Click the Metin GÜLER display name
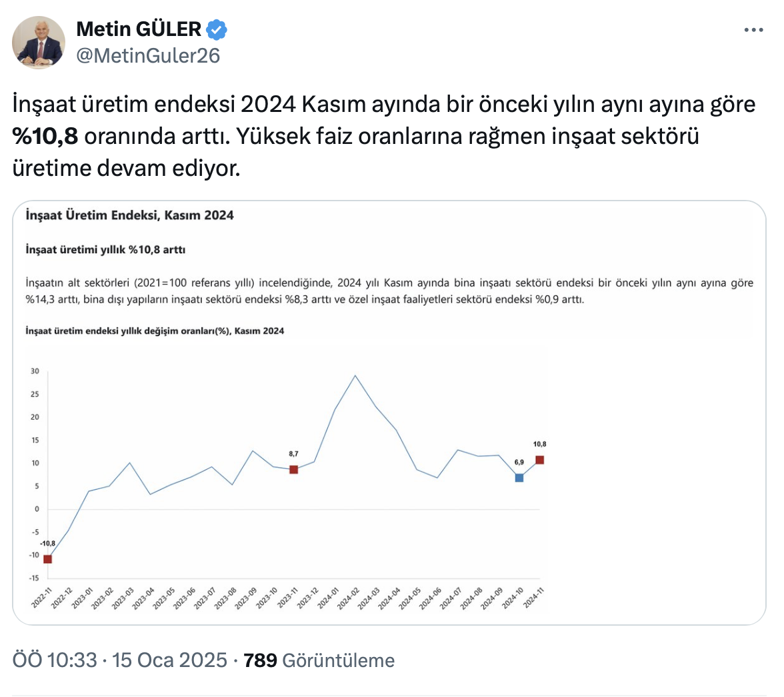 point(139,29)
